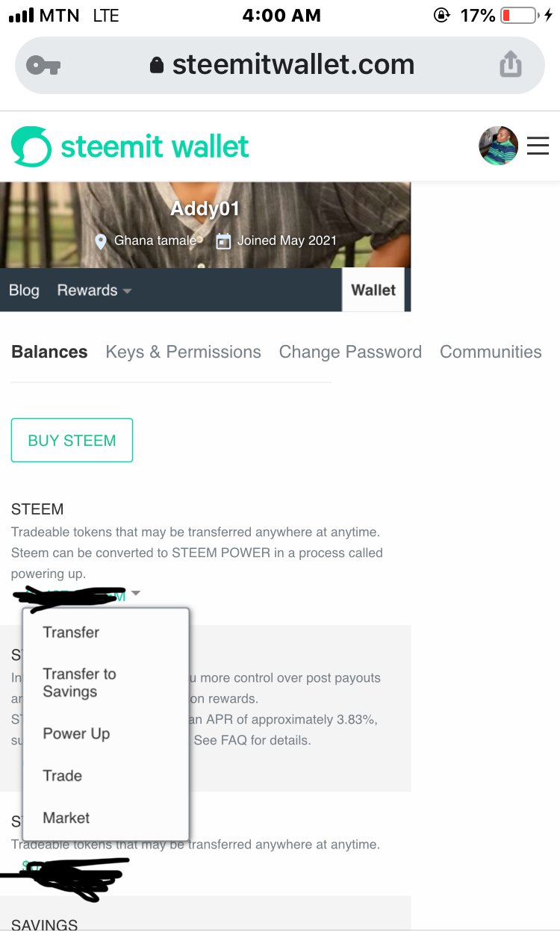560x935 pixels.
Task: Open the Blog tab
Action: (x=24, y=291)
